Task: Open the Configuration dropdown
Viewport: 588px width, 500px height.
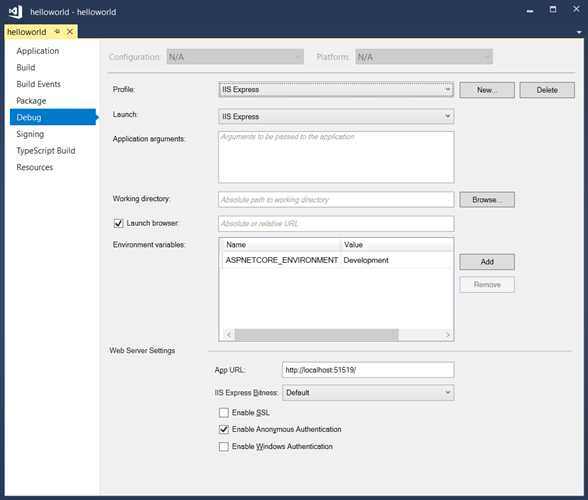Action: tap(235, 57)
